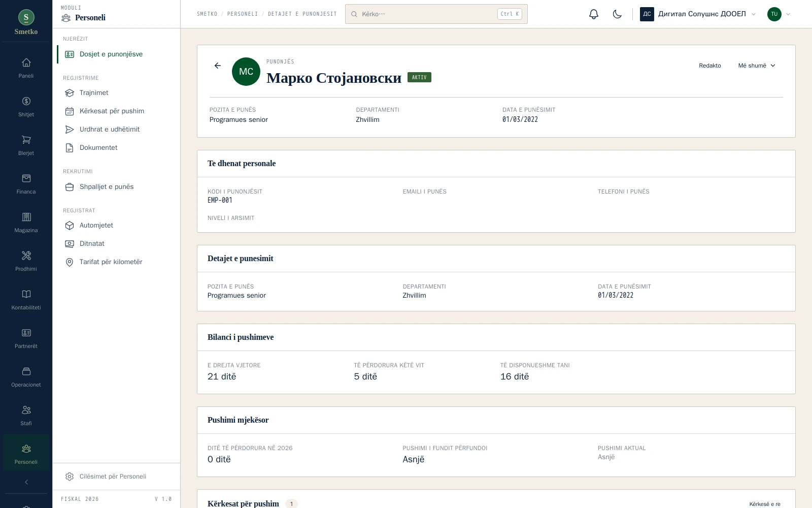Screen dimensions: 812x508
Task: Click the PERSONELI breadcrumb link
Action: coord(243,14)
